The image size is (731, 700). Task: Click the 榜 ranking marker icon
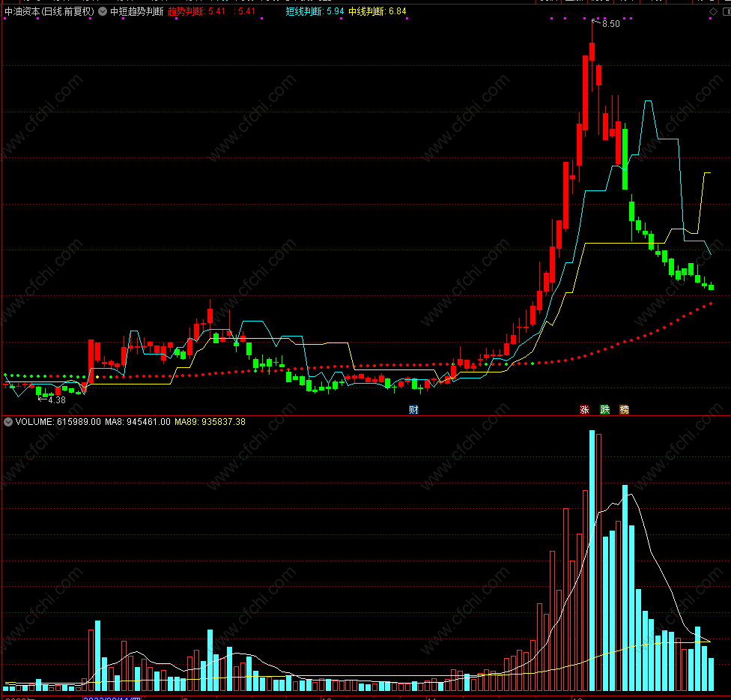[x=624, y=410]
